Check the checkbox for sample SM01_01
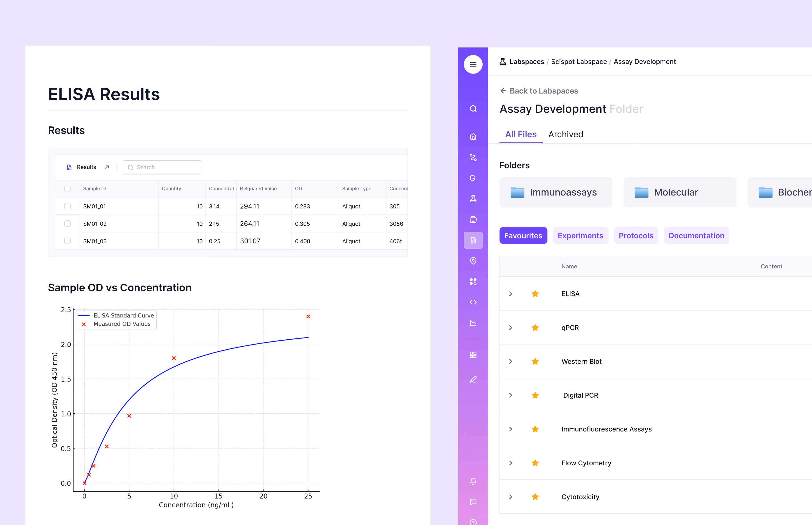Screen dimensions: 812x525 [67, 206]
